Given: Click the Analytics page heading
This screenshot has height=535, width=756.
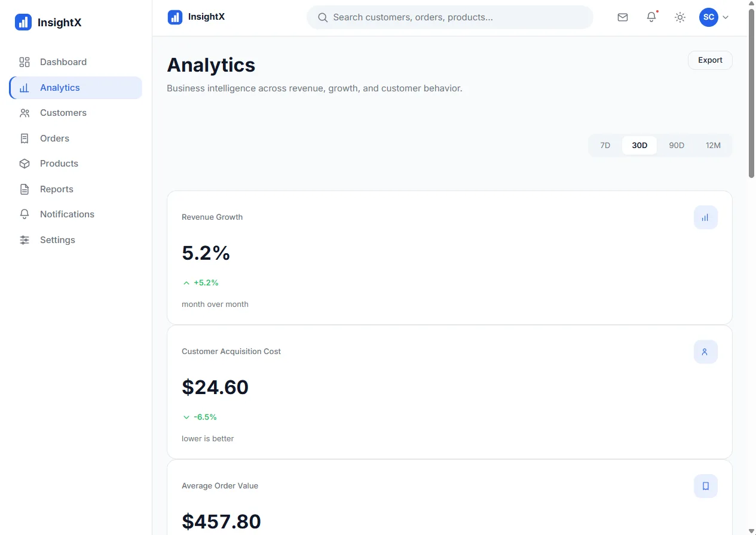Looking at the screenshot, I should pos(211,64).
